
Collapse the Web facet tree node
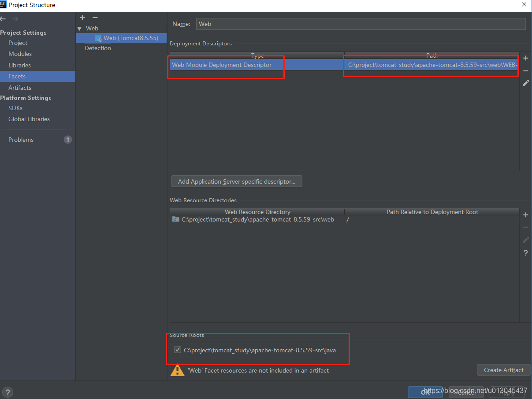pos(79,29)
